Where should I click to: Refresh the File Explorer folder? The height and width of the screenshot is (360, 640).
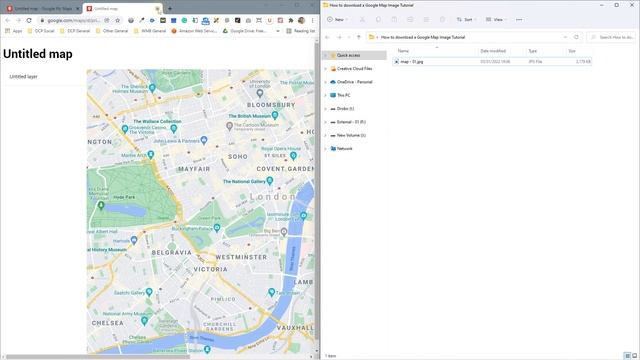576,37
